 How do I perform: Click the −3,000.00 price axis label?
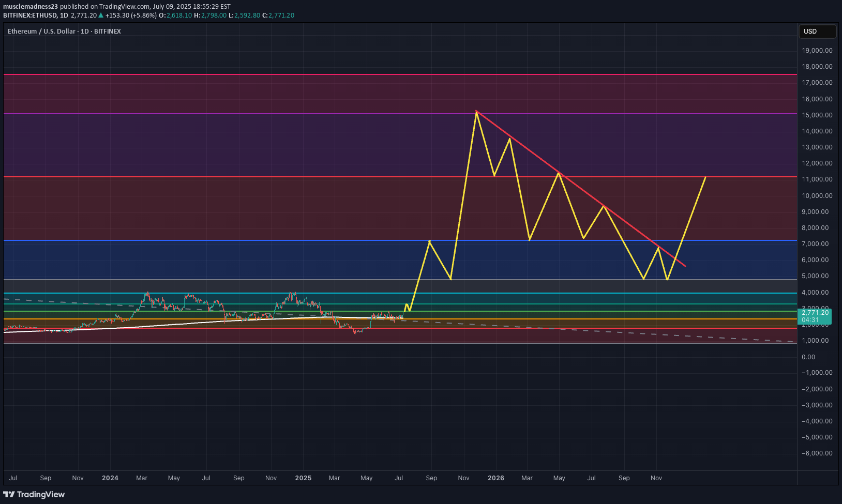tap(817, 405)
